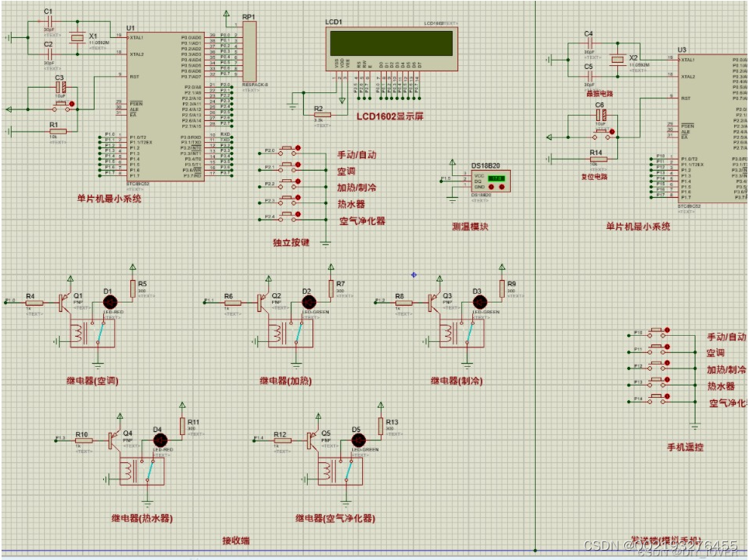The image size is (749, 560).
Task: Select red LED D1
Action: tap(110, 302)
